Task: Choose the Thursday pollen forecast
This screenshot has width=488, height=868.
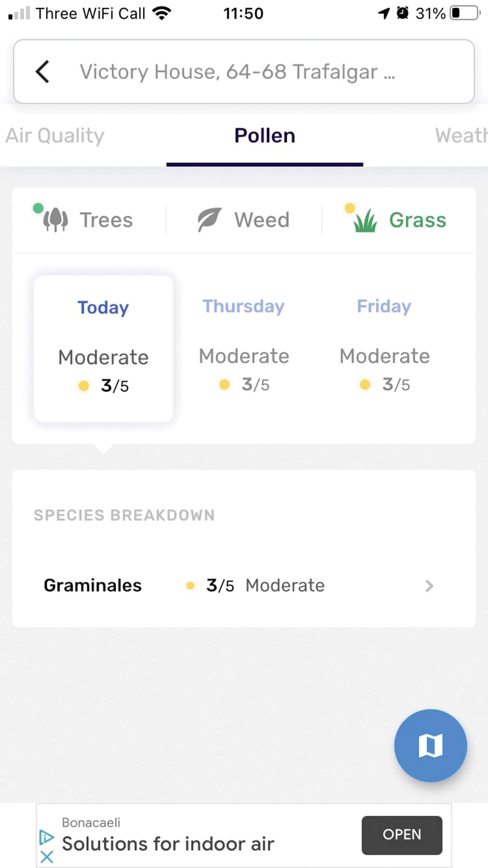Action: 244,345
